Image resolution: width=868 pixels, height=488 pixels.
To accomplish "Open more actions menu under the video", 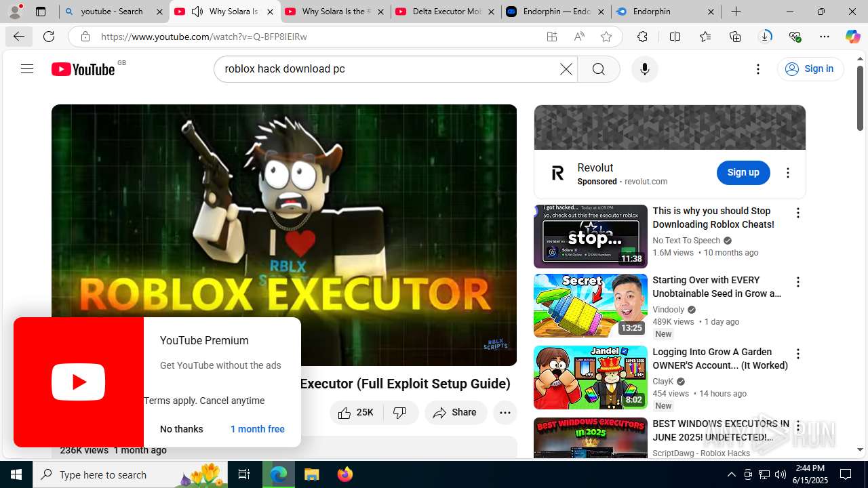I will point(505,412).
